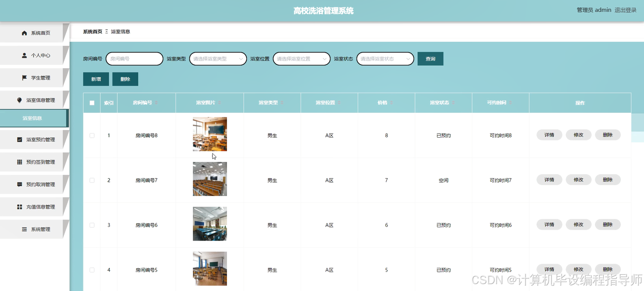
Task: Open the 浴室类型 dropdown
Action: pyautogui.click(x=218, y=59)
